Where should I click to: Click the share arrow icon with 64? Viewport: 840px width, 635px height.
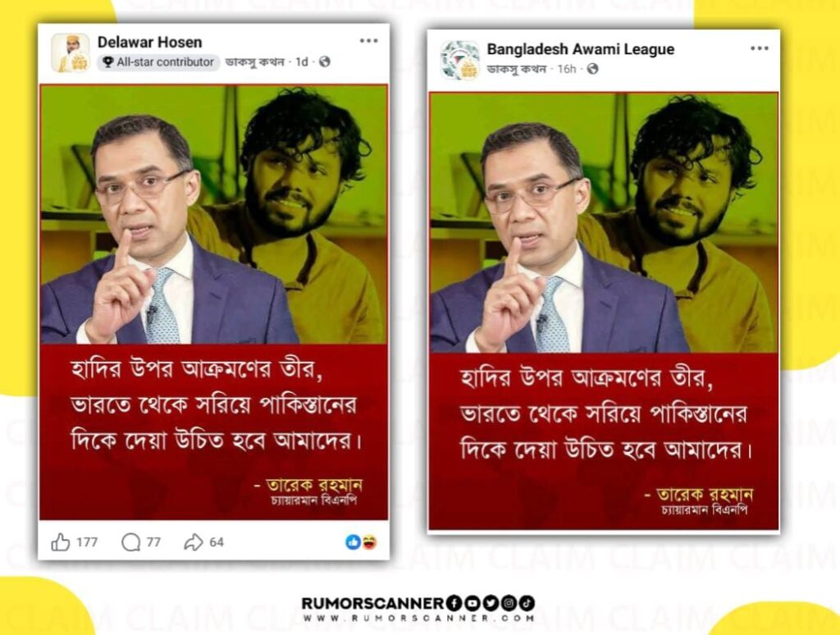tap(194, 542)
